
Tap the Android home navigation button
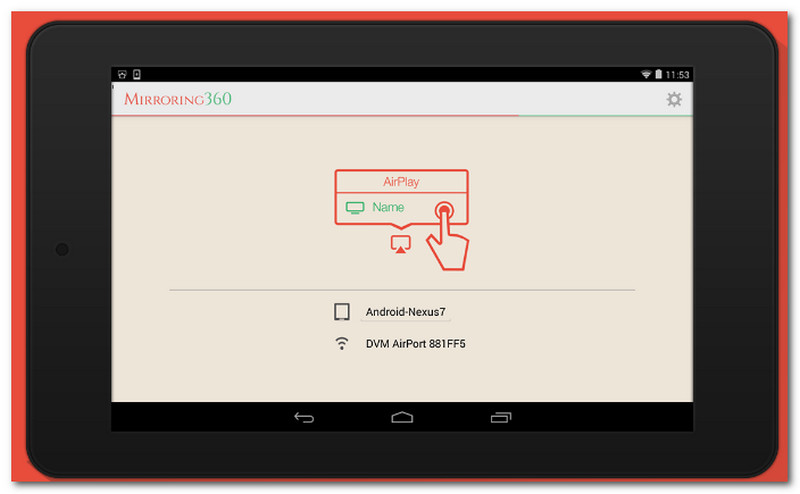[402, 417]
